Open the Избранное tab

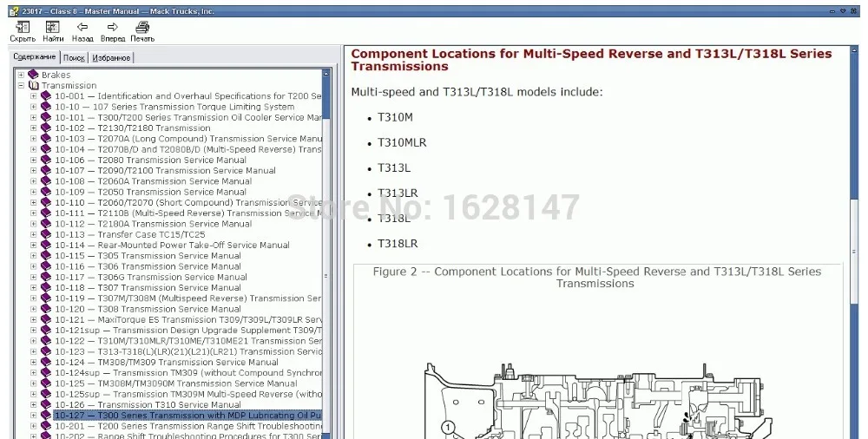(111, 58)
